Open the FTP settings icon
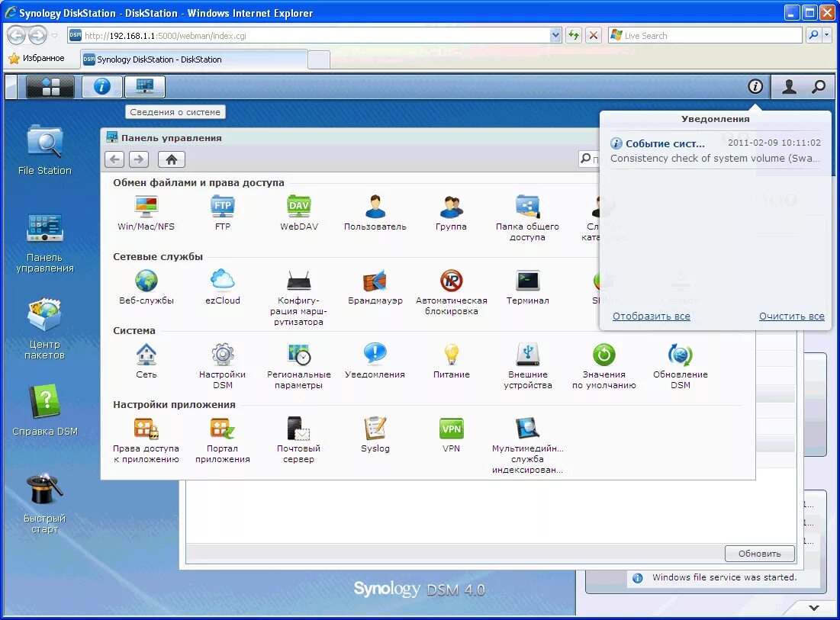840x620 pixels. 222,213
